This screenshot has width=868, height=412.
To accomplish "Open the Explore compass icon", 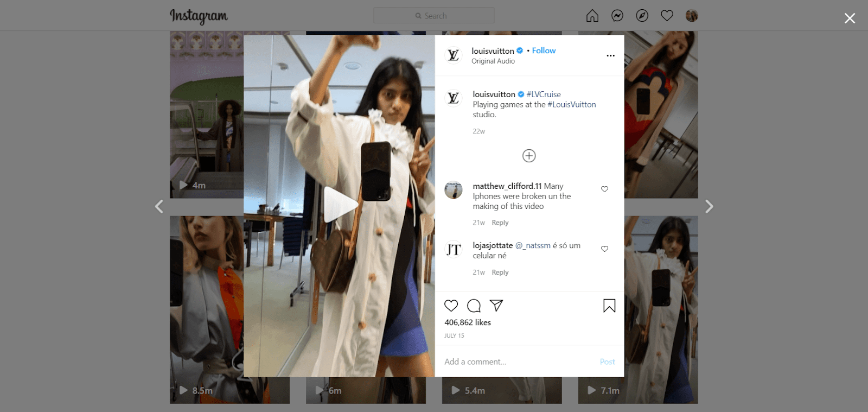I will pyautogui.click(x=642, y=16).
